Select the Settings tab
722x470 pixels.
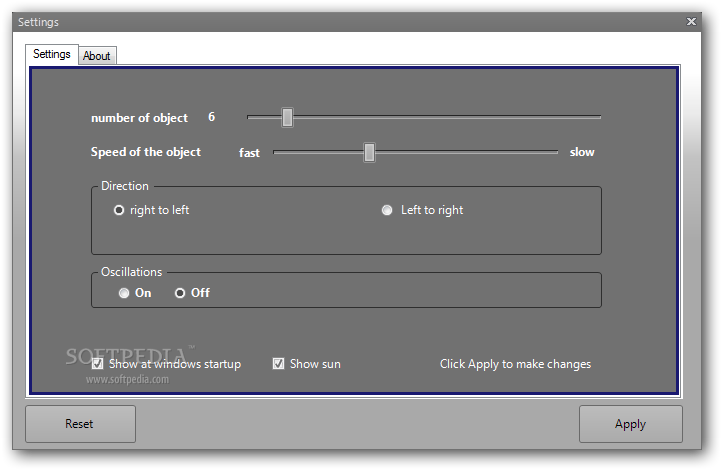click(x=52, y=54)
